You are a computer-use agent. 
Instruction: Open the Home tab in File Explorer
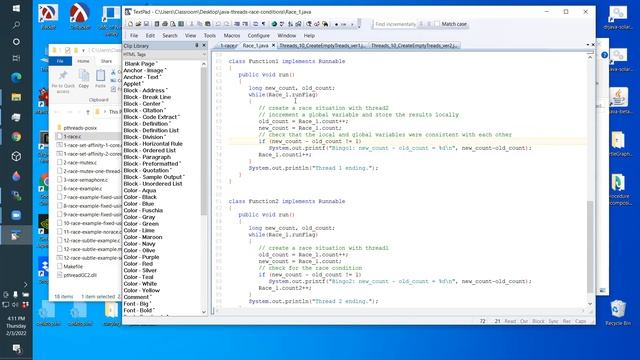click(x=83, y=61)
